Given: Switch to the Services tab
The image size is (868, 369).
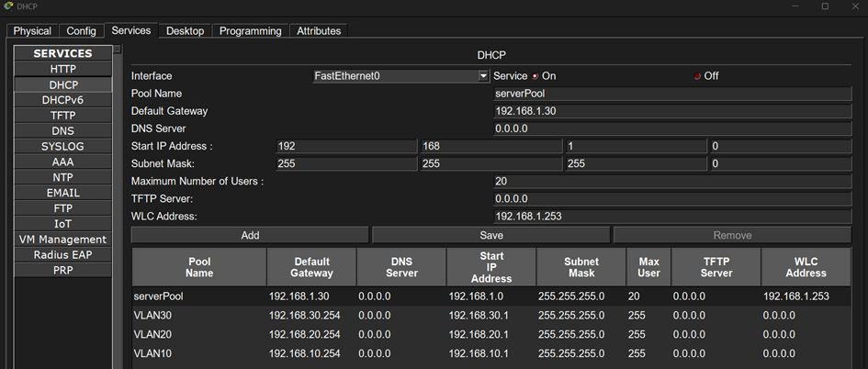Looking at the screenshot, I should (131, 30).
